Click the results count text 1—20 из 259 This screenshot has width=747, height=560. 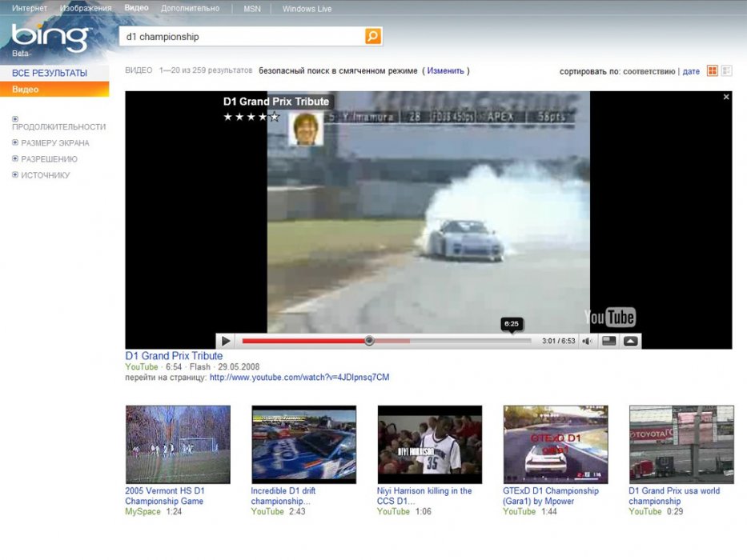tap(206, 70)
